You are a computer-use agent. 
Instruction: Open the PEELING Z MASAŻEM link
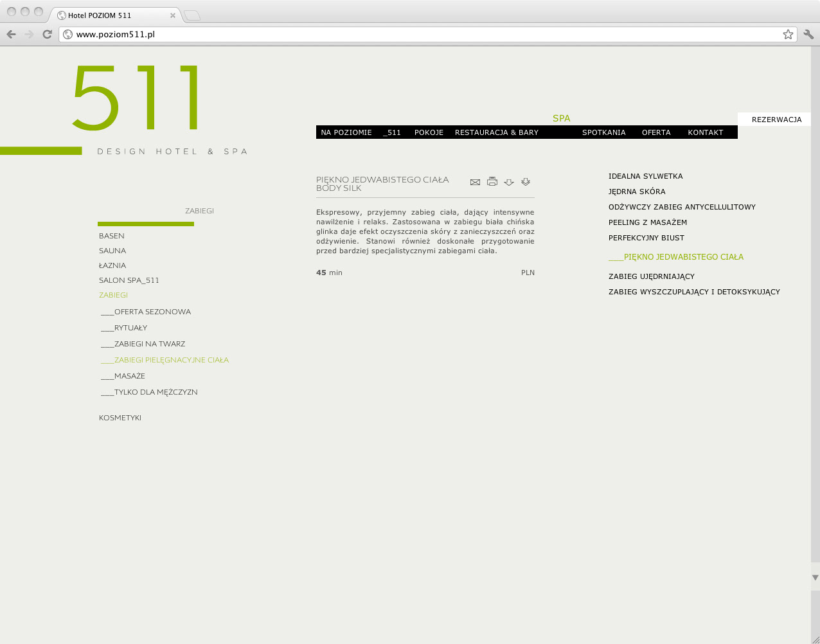pos(647,222)
